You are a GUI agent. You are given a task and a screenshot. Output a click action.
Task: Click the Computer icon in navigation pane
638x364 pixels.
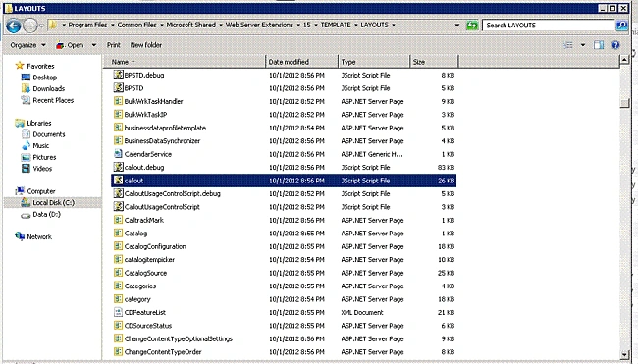(x=19, y=191)
